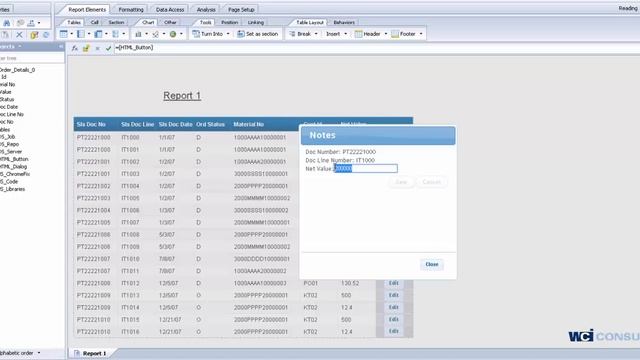Select Order_Details_0 in objects list
Viewport: 640px width, 360px height.
(x=17, y=70)
